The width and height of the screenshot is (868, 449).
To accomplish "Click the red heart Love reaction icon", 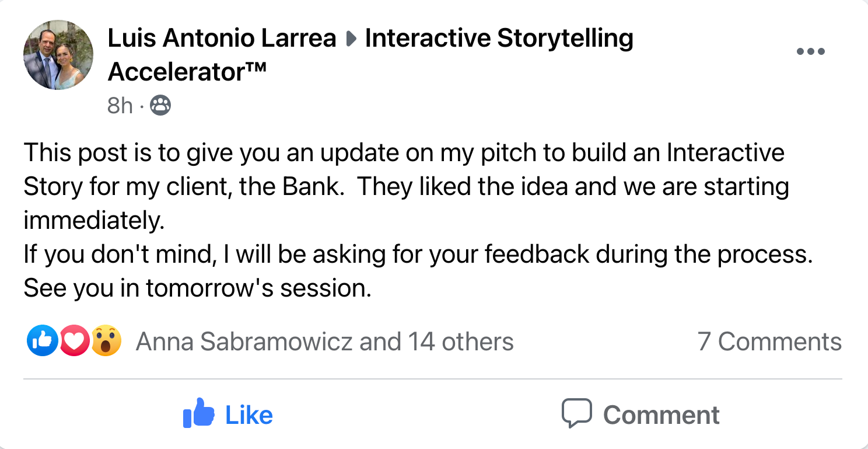I will click(x=74, y=341).
